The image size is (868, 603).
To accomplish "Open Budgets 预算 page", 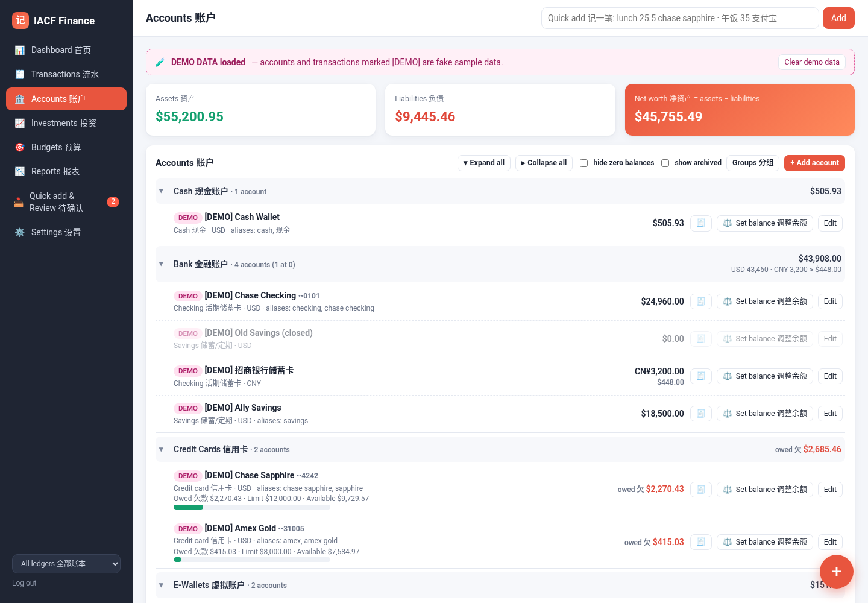I will coord(66,147).
